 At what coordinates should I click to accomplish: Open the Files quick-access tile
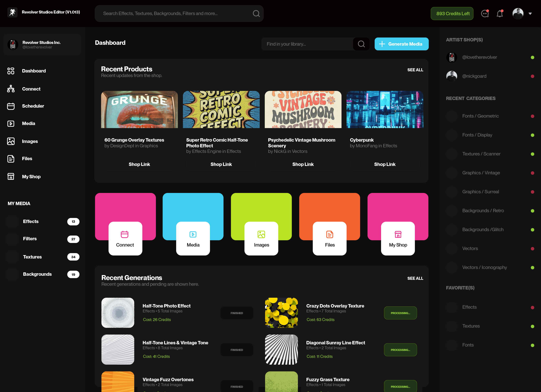coord(330,238)
